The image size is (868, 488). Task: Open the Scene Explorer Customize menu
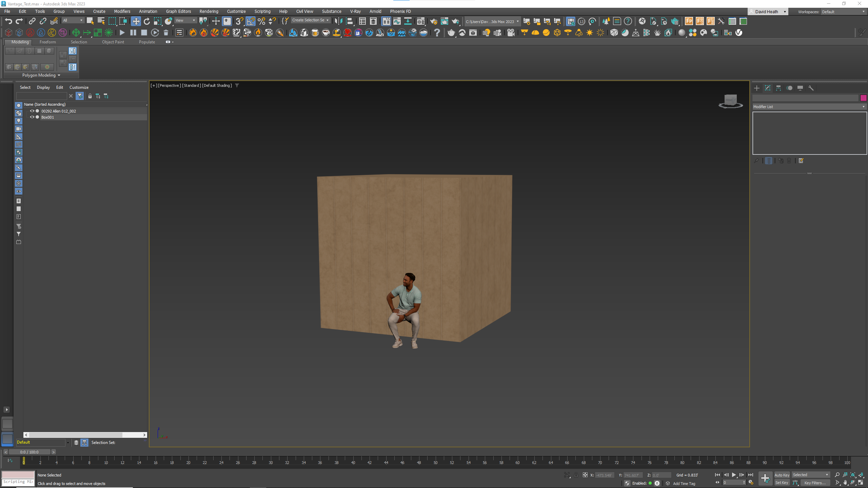pos(79,87)
